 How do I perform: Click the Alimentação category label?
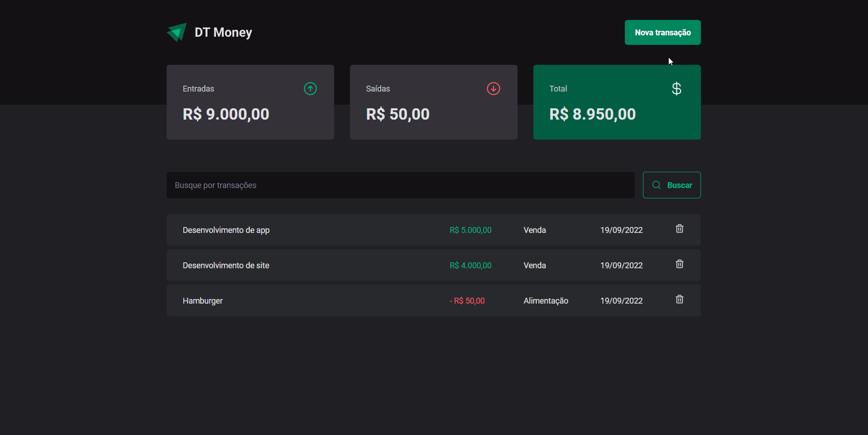(546, 301)
